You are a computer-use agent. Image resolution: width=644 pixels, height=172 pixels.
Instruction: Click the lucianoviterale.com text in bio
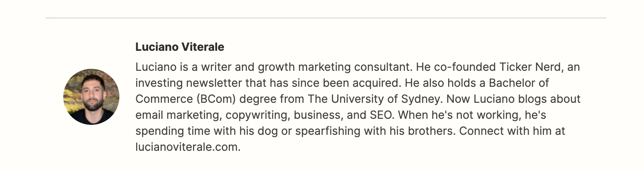pos(187,147)
